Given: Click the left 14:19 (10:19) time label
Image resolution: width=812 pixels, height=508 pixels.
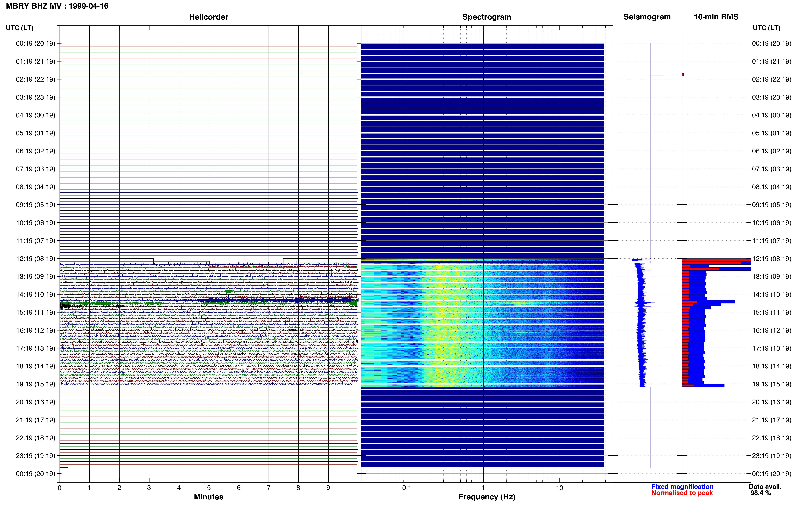Looking at the screenshot, I should tap(36, 295).
